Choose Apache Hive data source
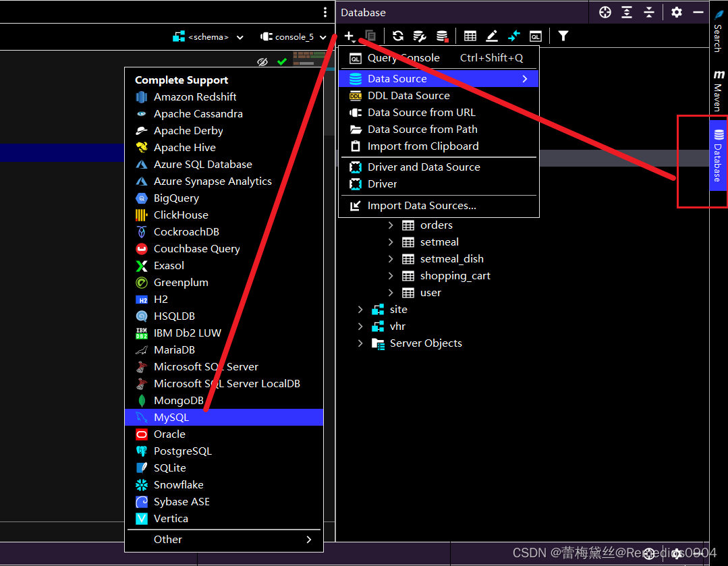 pyautogui.click(x=224, y=148)
